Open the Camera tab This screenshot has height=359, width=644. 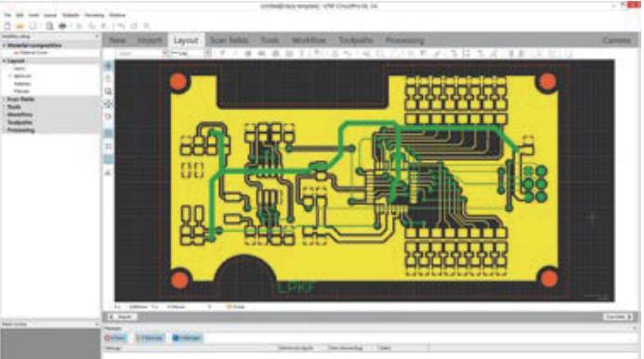click(617, 40)
